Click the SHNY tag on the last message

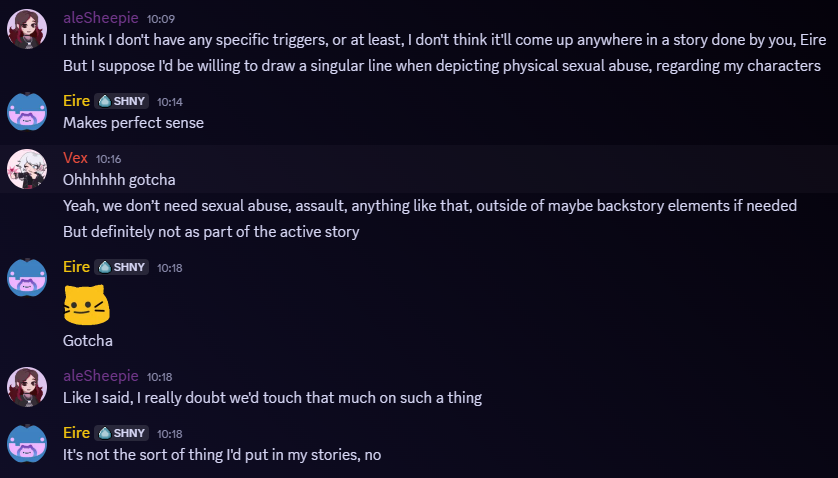coord(122,433)
